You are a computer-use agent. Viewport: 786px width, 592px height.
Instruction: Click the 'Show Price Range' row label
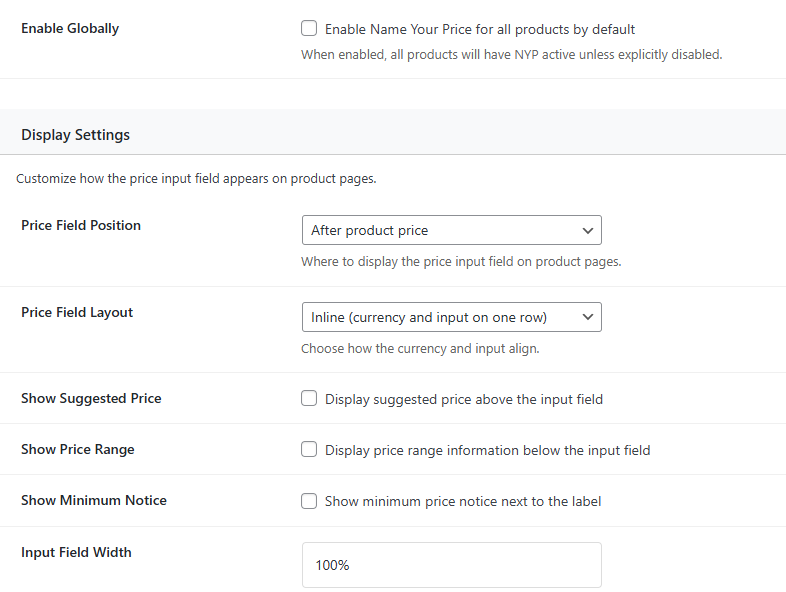pyautogui.click(x=78, y=449)
